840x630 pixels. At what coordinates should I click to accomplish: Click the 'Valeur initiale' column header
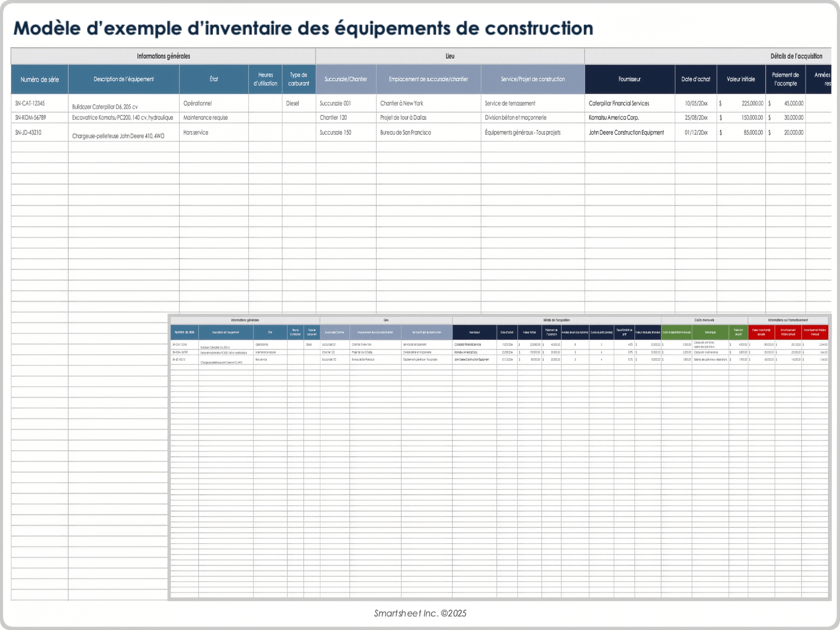[x=741, y=79]
